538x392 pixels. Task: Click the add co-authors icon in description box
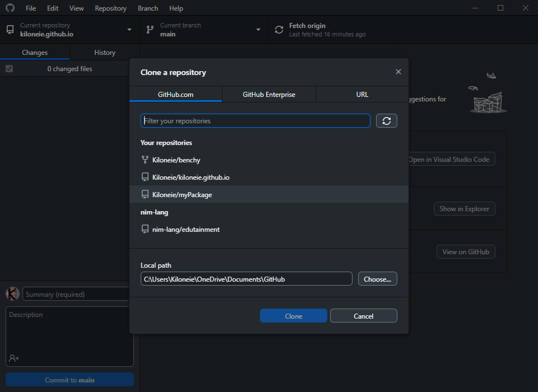pos(14,358)
